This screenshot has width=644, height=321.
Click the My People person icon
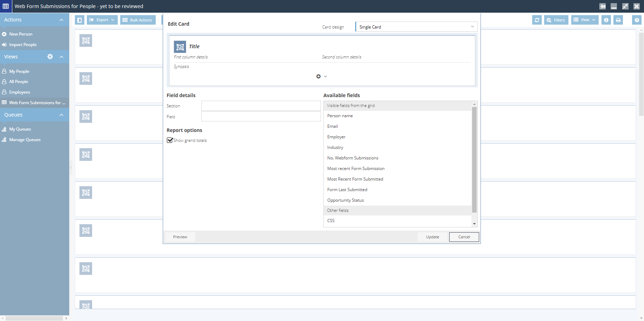click(x=4, y=71)
